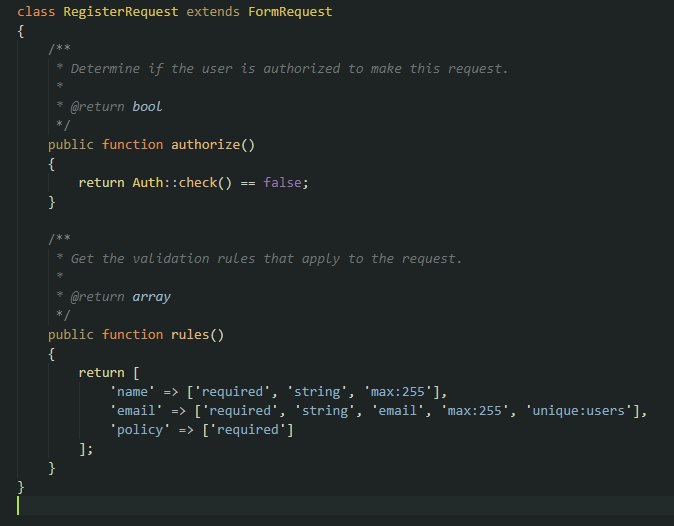Click 'public' before function authorize

[70, 145]
